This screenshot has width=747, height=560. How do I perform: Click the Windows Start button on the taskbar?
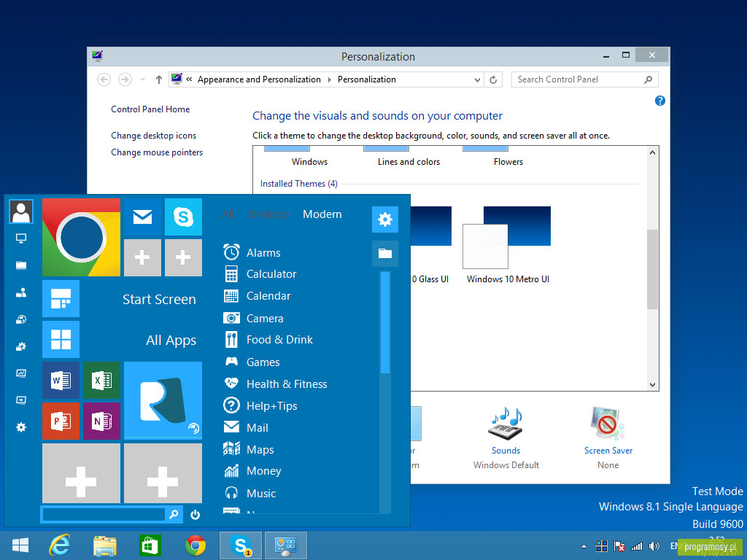pos(20,545)
